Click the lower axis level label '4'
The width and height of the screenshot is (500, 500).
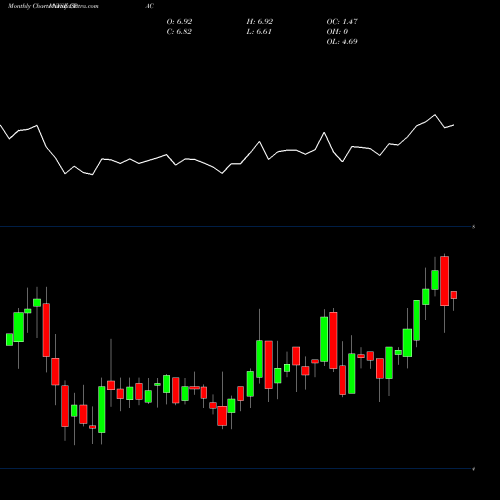point(474,469)
